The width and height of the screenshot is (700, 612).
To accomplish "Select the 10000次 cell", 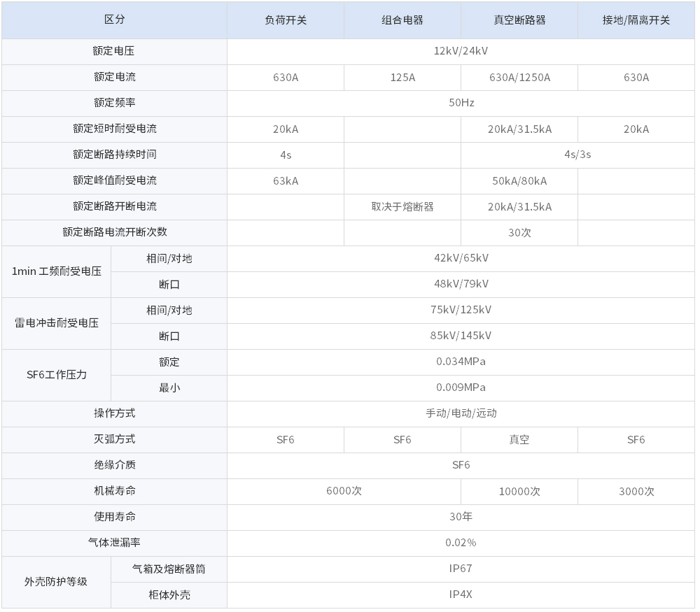I will pyautogui.click(x=519, y=492).
